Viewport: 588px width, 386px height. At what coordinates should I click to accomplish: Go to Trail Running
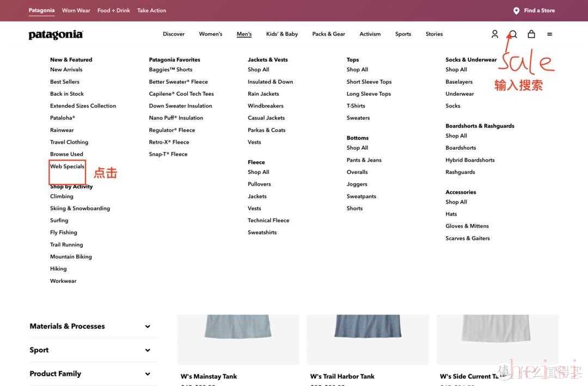(67, 244)
